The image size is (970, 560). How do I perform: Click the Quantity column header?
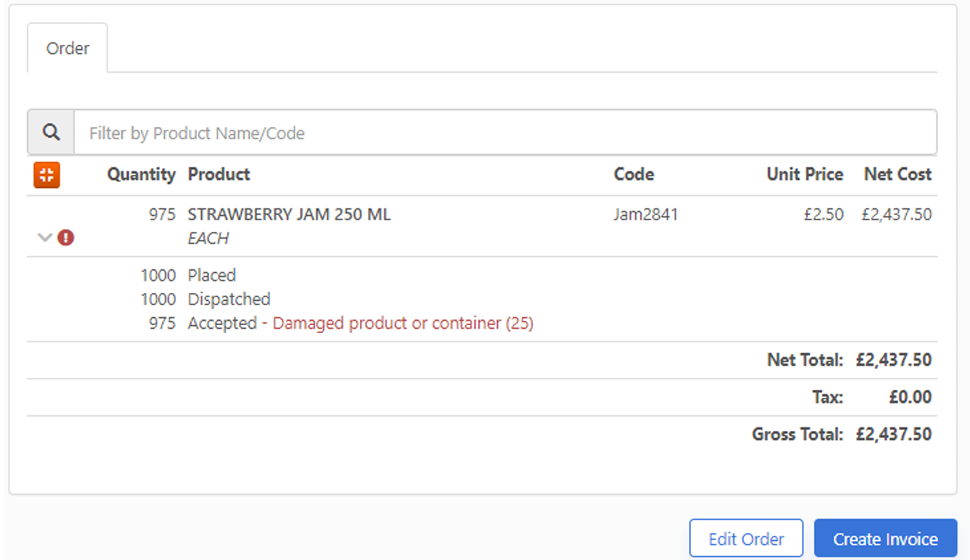click(x=141, y=175)
